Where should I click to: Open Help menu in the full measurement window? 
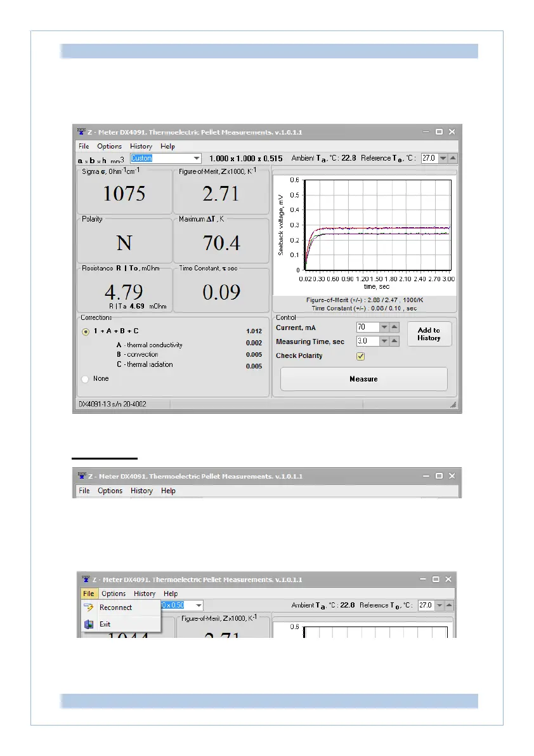click(x=167, y=146)
